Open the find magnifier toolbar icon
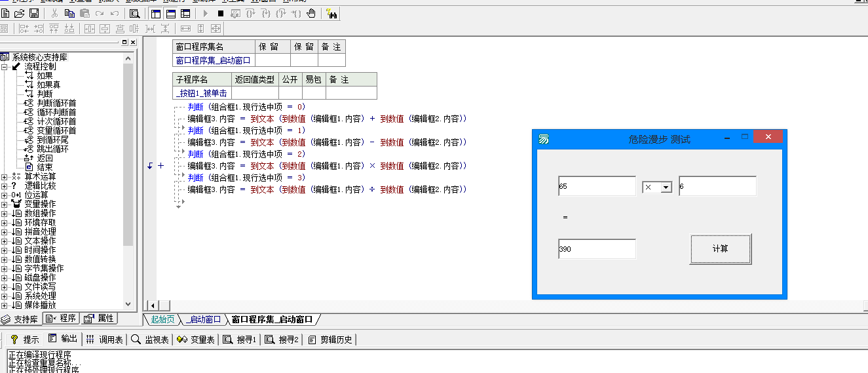The height and width of the screenshot is (373, 868). click(x=134, y=13)
